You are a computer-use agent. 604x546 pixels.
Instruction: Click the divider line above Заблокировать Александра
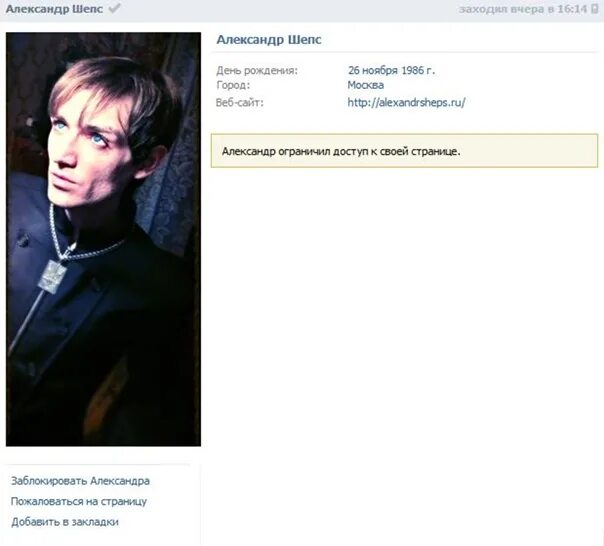click(98, 465)
